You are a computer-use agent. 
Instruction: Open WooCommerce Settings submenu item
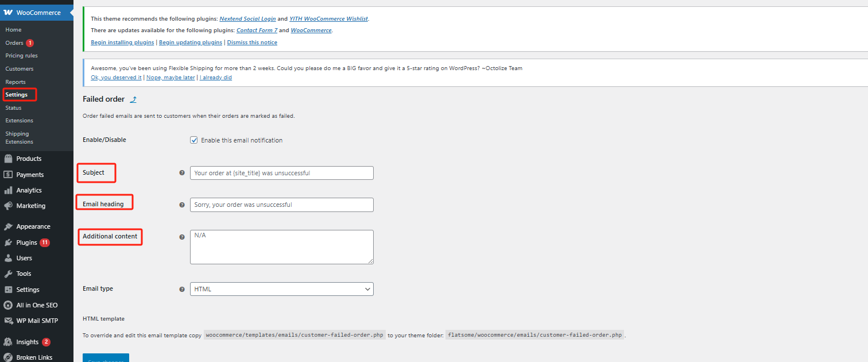[17, 95]
